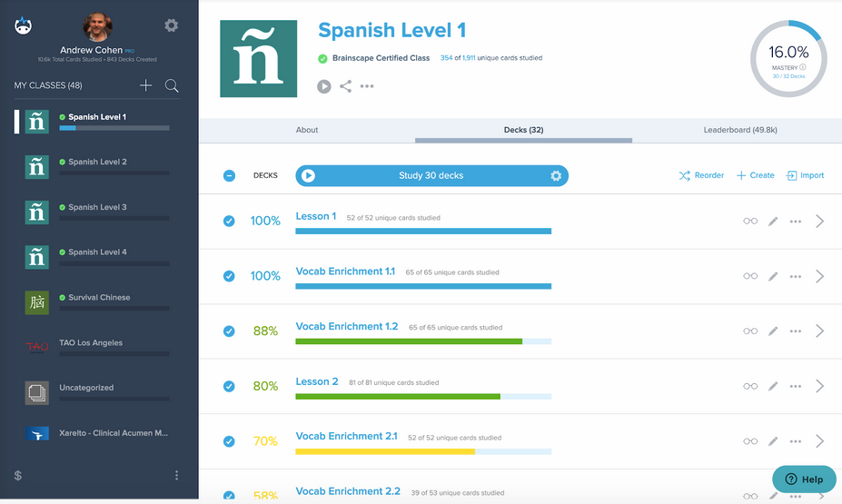Open the search icon in sidebar
This screenshot has height=504, width=842.
click(171, 85)
